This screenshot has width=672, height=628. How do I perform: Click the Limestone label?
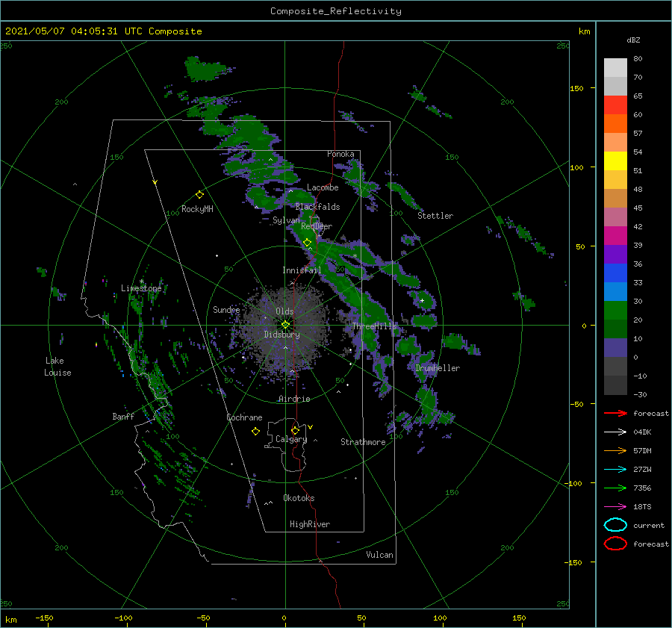pyautogui.click(x=141, y=288)
